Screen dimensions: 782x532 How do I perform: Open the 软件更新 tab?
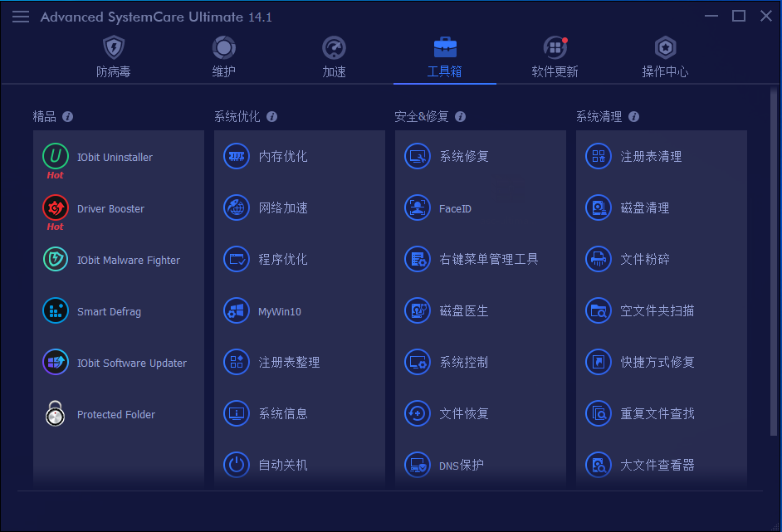pyautogui.click(x=555, y=57)
